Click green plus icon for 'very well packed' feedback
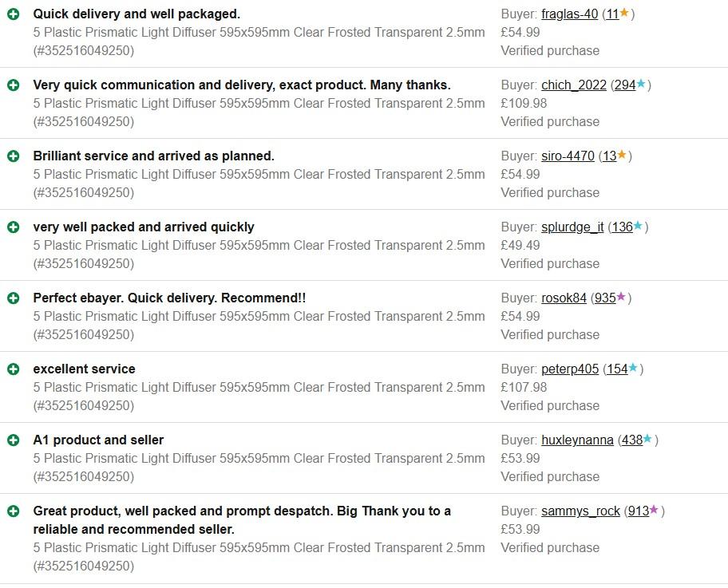 pos(14,227)
